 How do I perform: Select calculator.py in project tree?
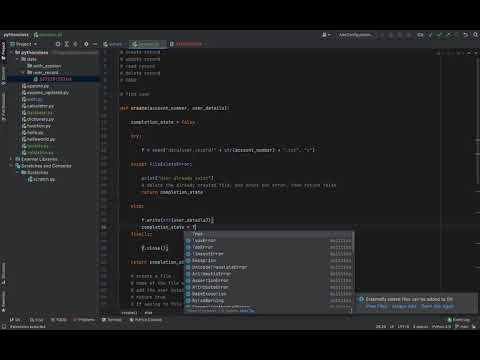[x=38, y=106]
